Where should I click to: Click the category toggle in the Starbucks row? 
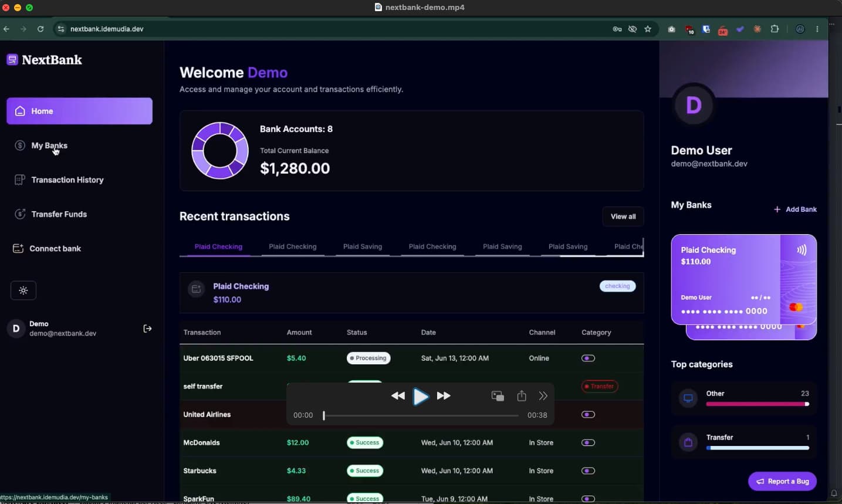(588, 471)
